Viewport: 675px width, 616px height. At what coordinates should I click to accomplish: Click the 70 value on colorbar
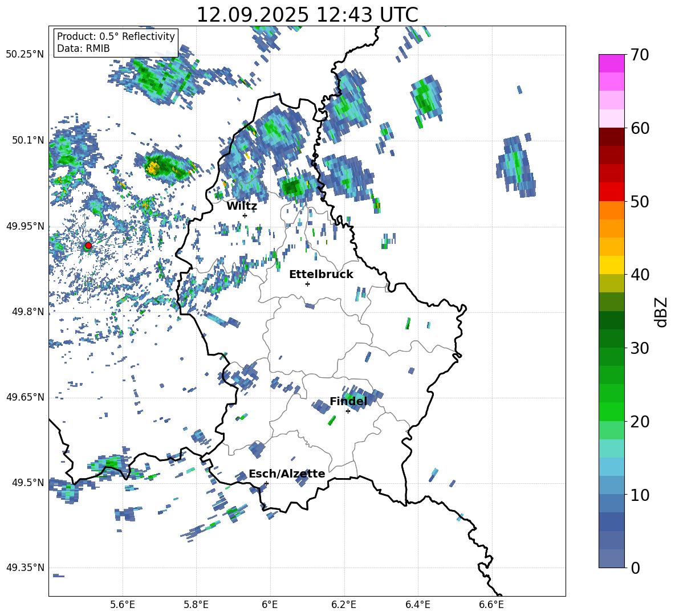640,55
